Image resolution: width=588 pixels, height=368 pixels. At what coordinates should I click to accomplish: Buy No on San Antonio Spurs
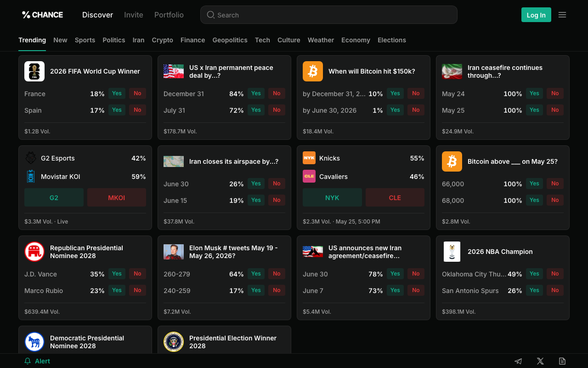coord(555,290)
